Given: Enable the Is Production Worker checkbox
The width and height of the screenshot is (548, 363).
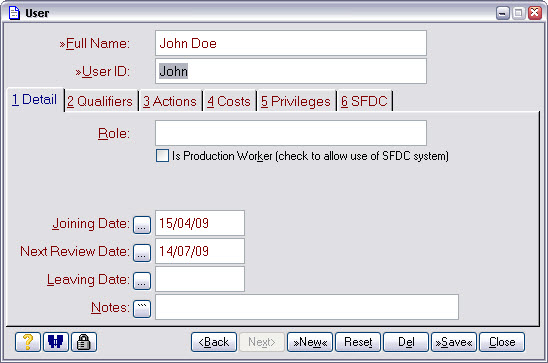Looking at the screenshot, I should pos(162,155).
